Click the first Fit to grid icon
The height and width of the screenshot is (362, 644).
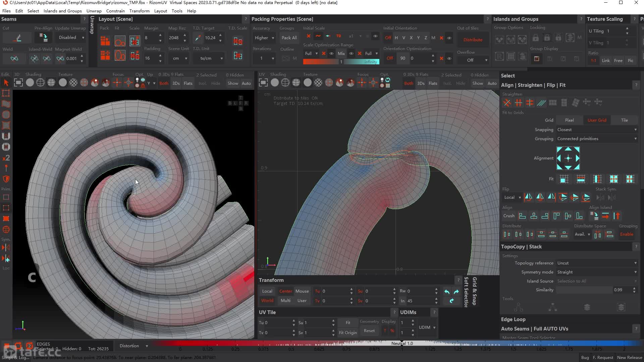point(564,179)
